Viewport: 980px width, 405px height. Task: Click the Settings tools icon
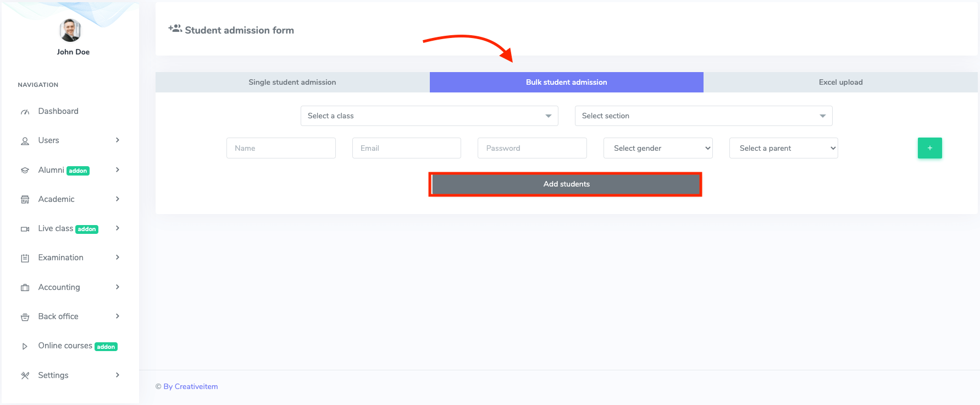[25, 376]
